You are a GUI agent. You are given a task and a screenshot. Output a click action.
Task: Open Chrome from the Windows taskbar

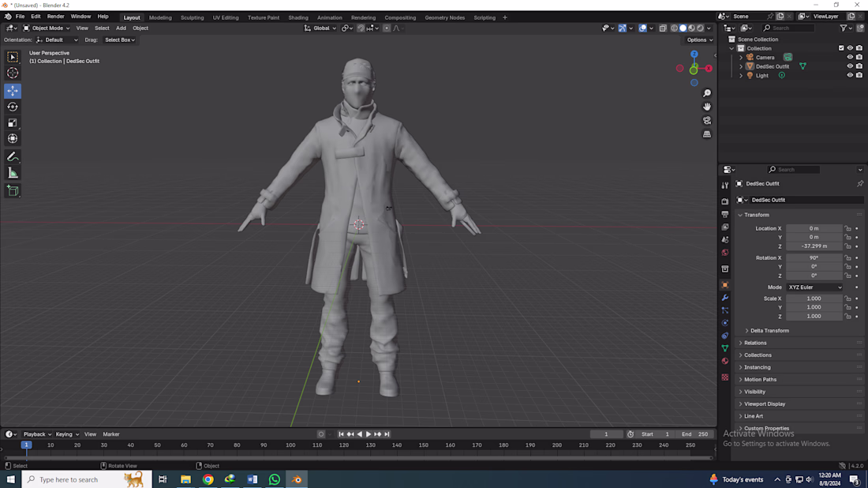[x=208, y=479]
